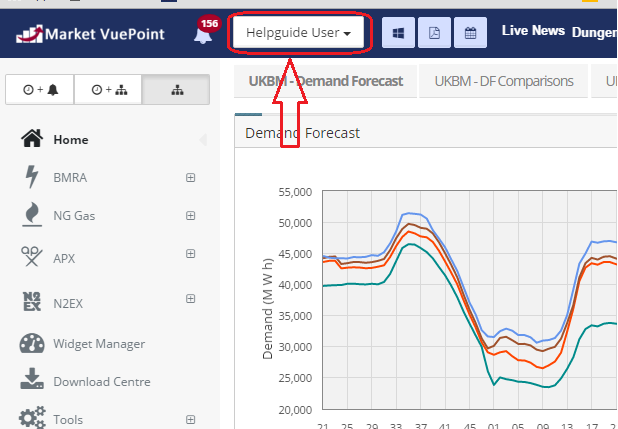This screenshot has width=618, height=429.
Task: Click the Download Centre download icon
Action: point(32,379)
